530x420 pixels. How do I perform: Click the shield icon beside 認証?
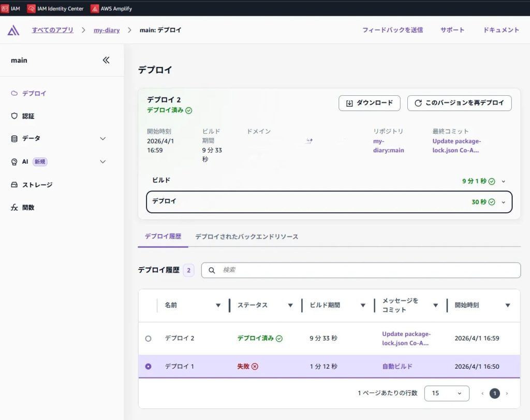[14, 116]
